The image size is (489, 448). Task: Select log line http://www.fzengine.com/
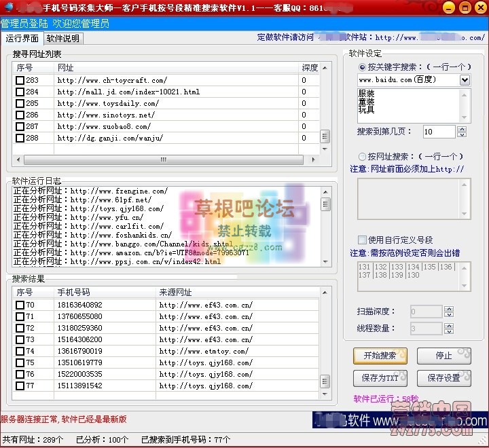coord(119,191)
